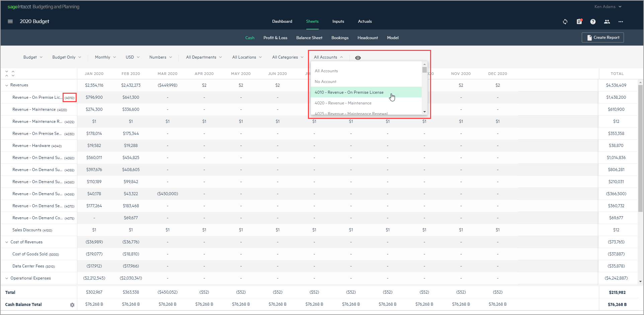Open the Balance Sheet sheet
The image size is (644, 315).
[309, 38]
